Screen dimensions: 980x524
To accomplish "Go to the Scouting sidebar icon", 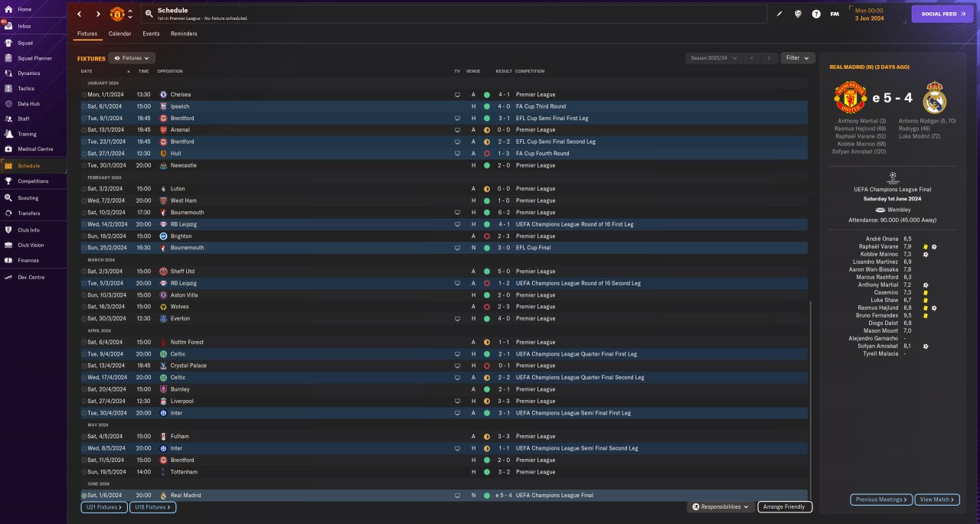I will click(x=8, y=197).
